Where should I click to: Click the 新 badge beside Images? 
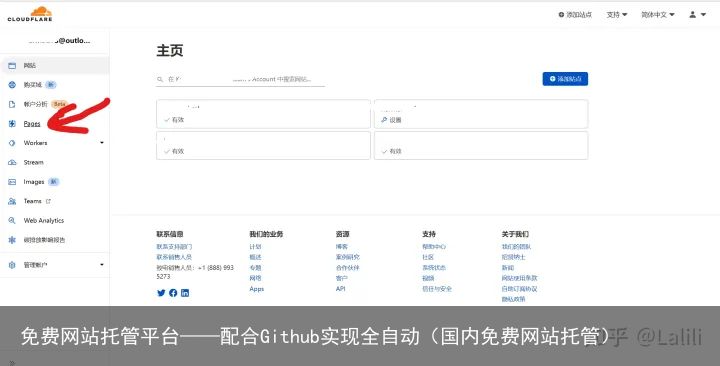click(x=53, y=182)
